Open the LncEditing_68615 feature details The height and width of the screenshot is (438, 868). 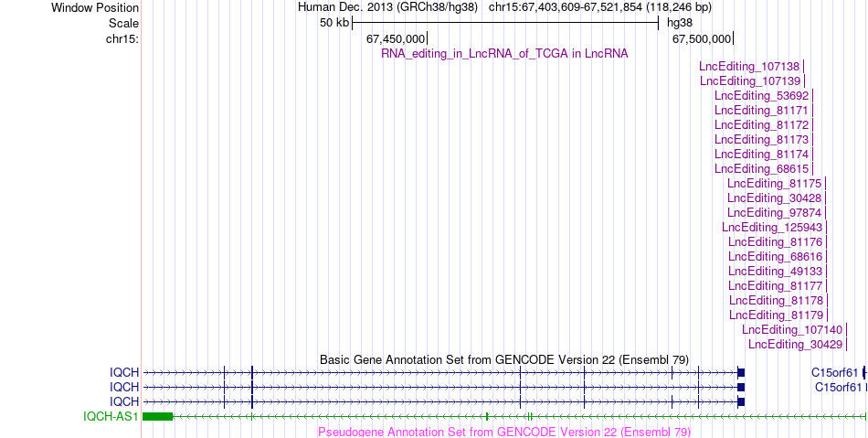pos(761,169)
